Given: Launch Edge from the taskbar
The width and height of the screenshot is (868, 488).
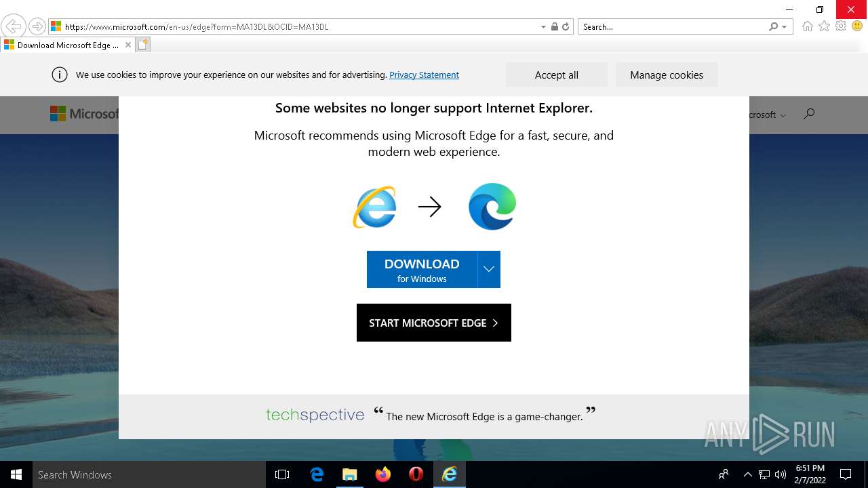Looking at the screenshot, I should point(317,474).
